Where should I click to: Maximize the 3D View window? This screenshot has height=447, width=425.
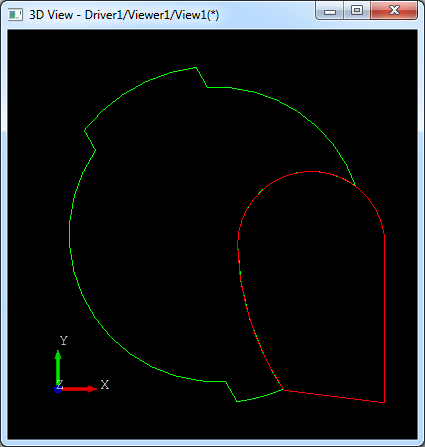(357, 11)
